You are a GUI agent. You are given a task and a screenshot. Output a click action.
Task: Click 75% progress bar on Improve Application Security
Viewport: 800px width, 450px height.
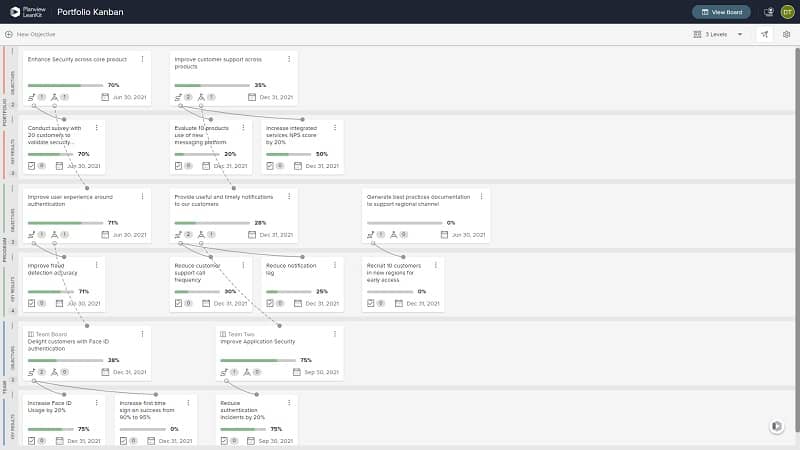tap(258, 360)
